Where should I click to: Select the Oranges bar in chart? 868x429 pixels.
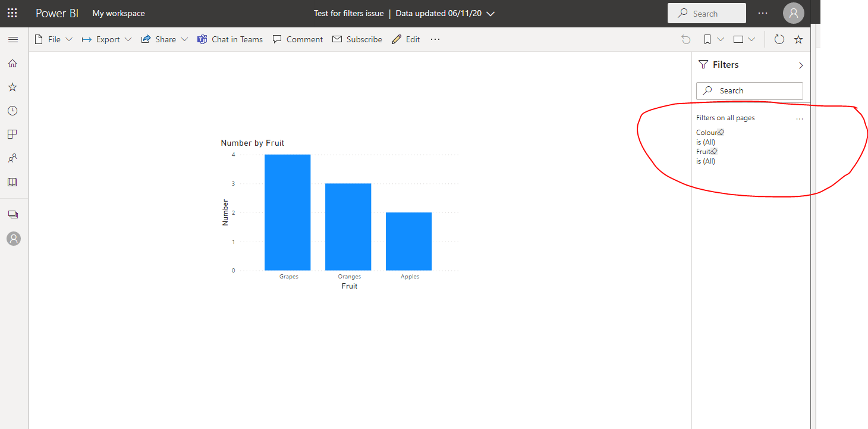348,227
